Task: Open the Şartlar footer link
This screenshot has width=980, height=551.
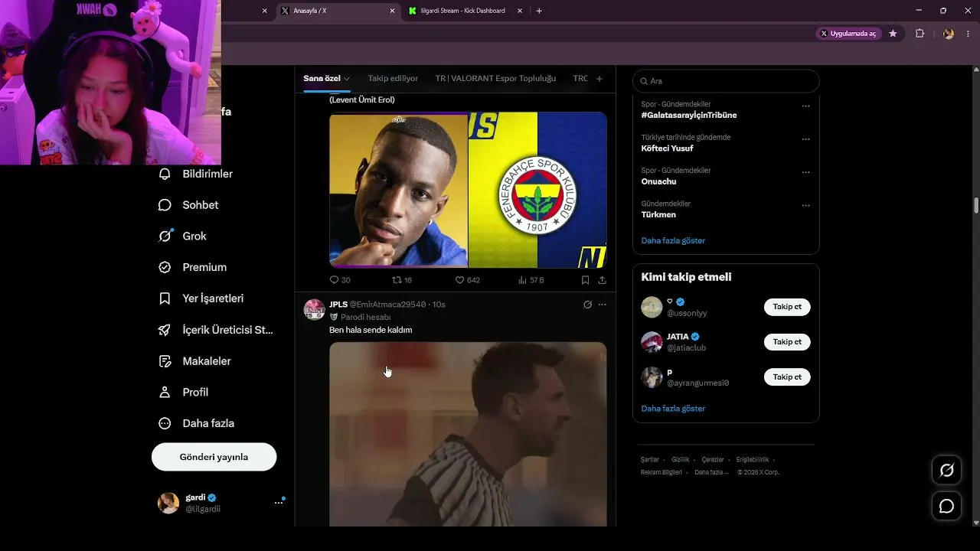Action: (650, 460)
